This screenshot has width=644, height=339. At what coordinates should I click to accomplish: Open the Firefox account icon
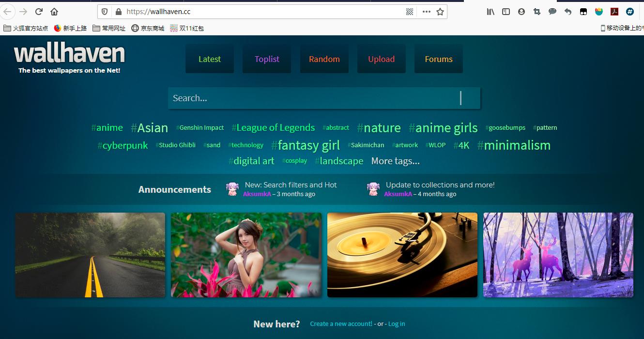(x=521, y=12)
